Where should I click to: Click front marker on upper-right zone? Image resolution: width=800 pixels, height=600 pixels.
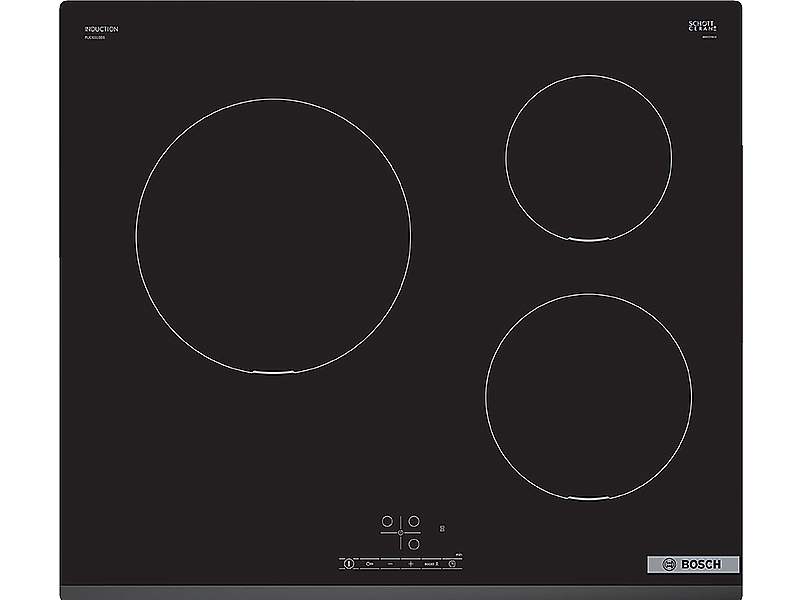588,240
